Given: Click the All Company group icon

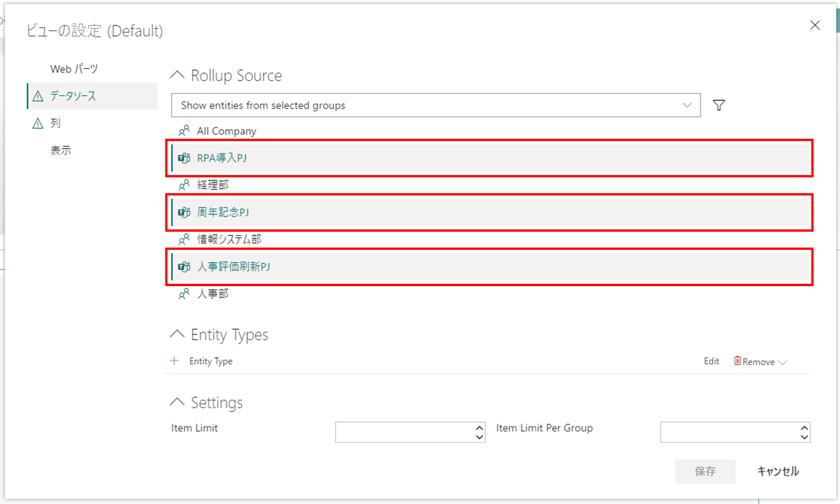Looking at the screenshot, I should (x=184, y=131).
